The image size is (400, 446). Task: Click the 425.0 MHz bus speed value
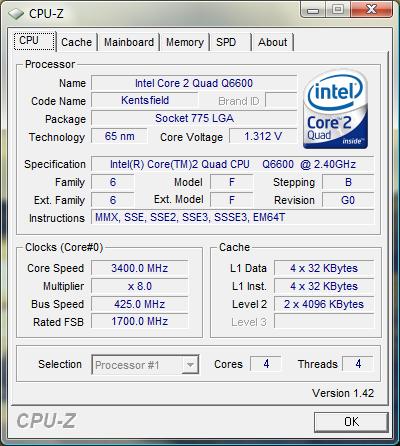[x=140, y=304]
